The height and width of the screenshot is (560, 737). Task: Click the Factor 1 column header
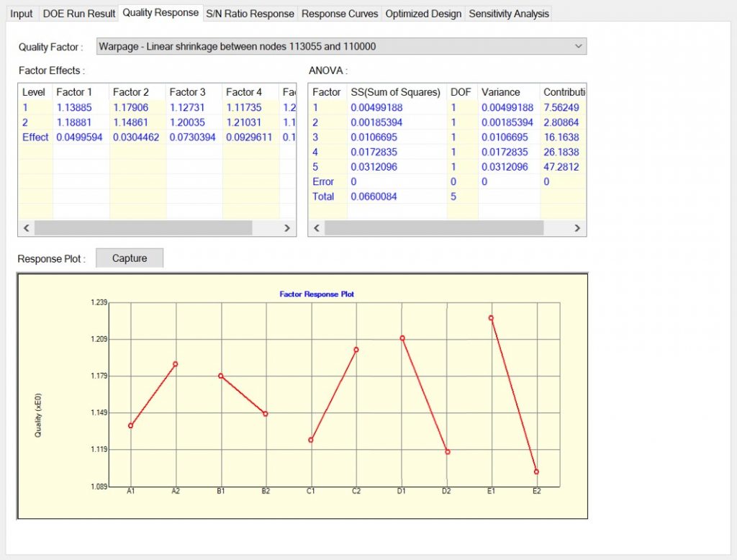(x=74, y=92)
